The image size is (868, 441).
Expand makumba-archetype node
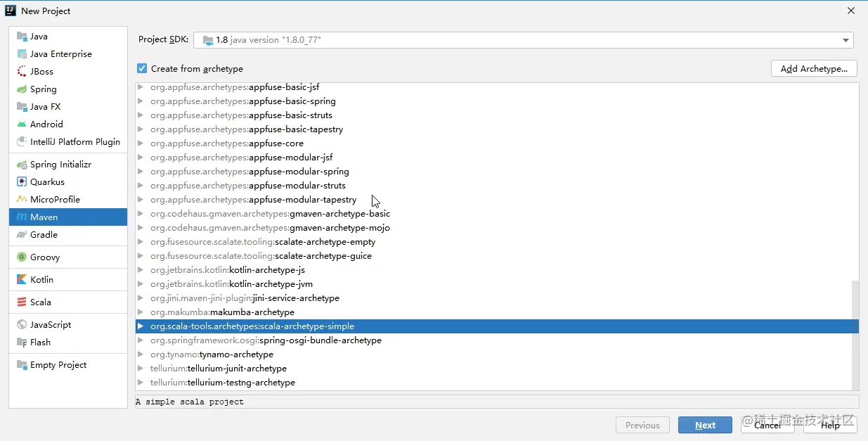(x=141, y=312)
